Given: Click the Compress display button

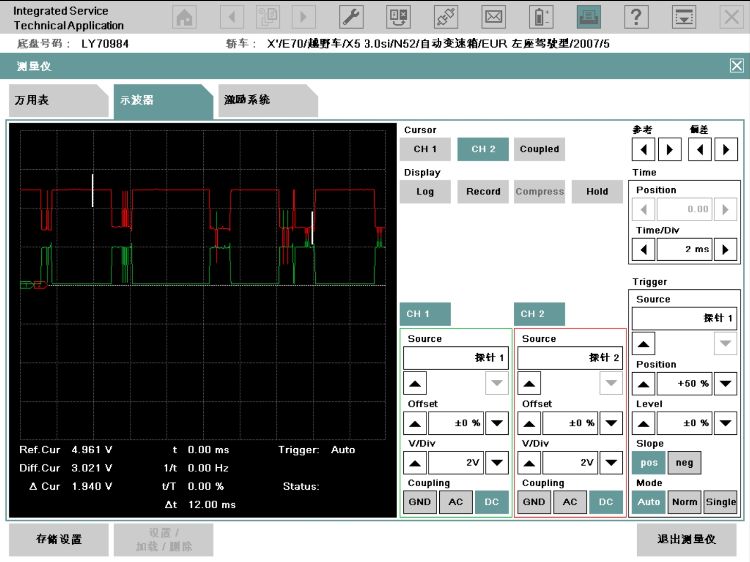Looking at the screenshot, I should pyautogui.click(x=540, y=192).
